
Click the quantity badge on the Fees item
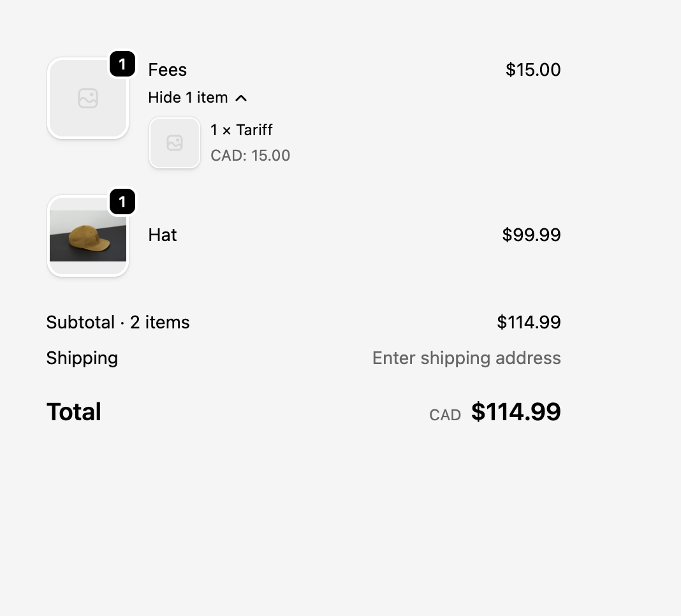[123, 64]
